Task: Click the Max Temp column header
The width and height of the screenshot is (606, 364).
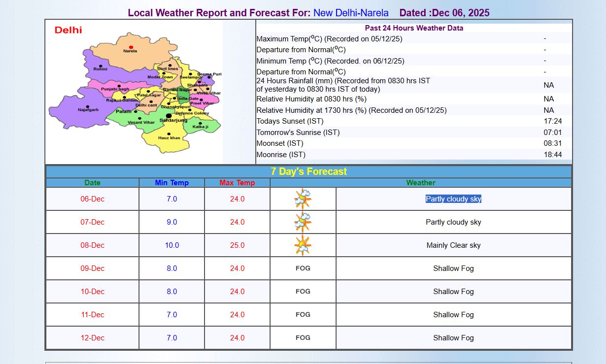Action: (237, 183)
